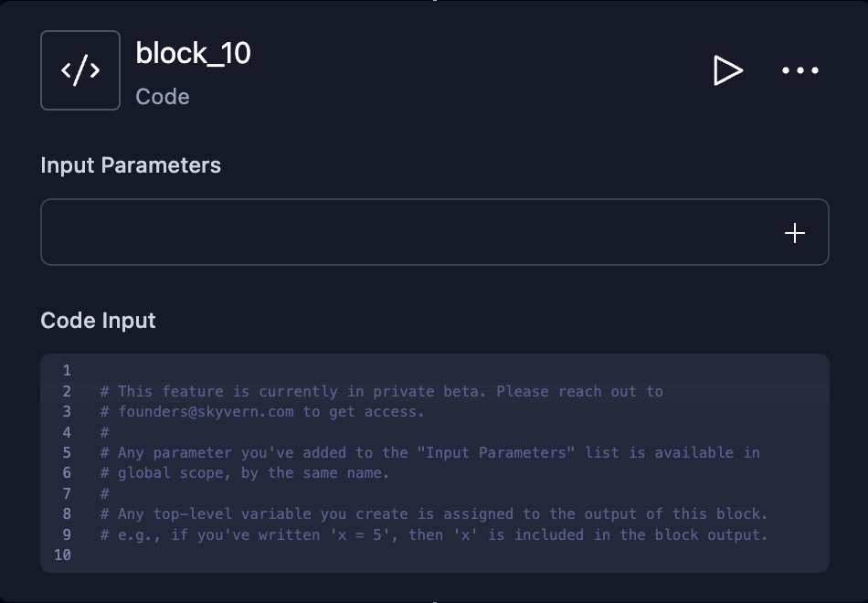This screenshot has width=868, height=603.
Task: Click the comment mentioning "Input Parameters" list
Action: tap(429, 453)
